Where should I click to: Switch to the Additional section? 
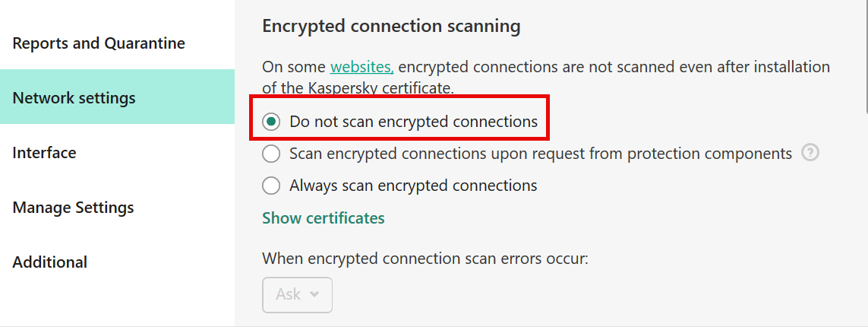(50, 262)
